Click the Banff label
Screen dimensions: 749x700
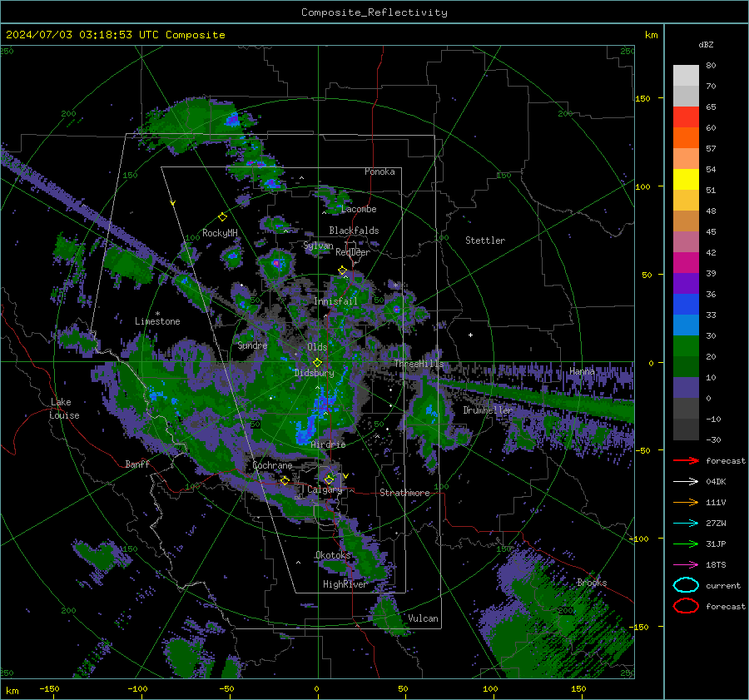pyautogui.click(x=137, y=464)
